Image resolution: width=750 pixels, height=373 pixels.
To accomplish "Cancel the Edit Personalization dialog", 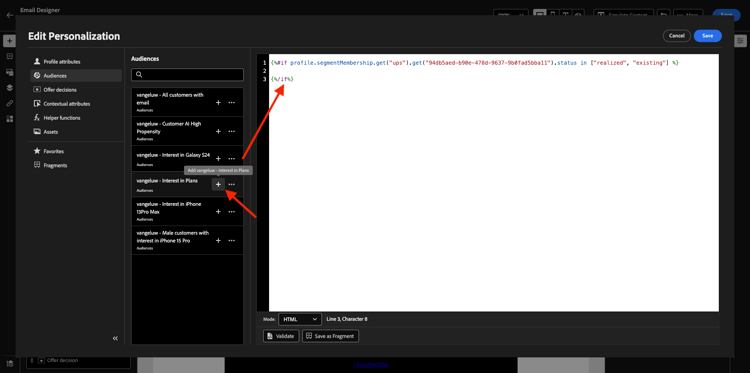I will coord(677,36).
